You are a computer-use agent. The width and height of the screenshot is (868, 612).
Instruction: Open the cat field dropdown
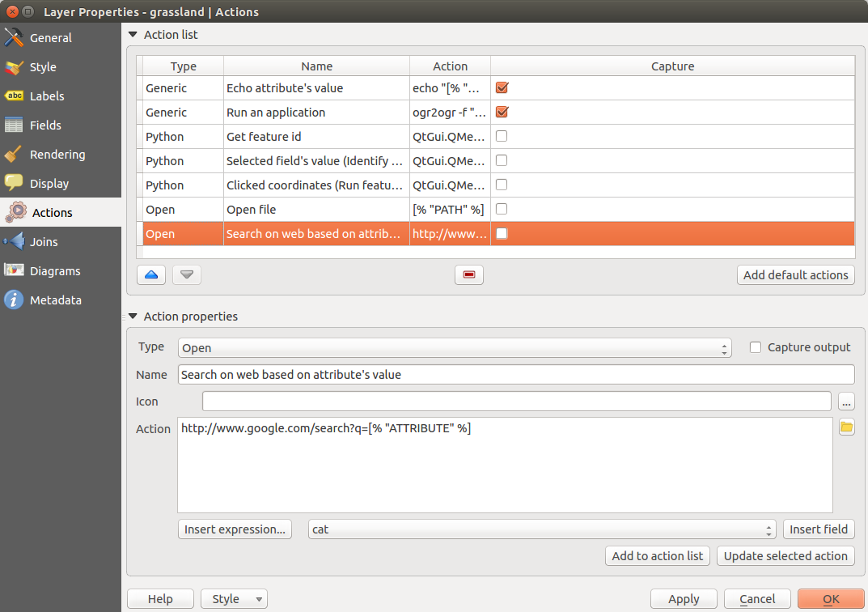(542, 529)
